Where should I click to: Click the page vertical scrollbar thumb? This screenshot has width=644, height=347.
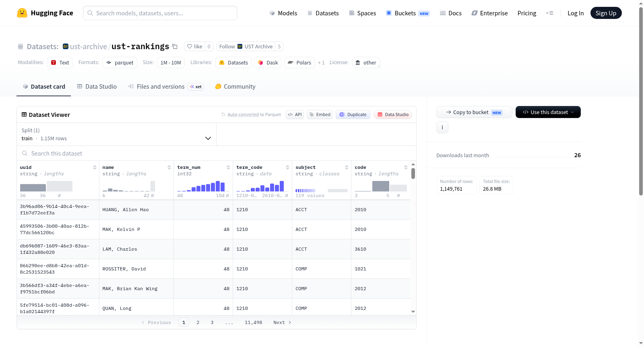pos(641,101)
